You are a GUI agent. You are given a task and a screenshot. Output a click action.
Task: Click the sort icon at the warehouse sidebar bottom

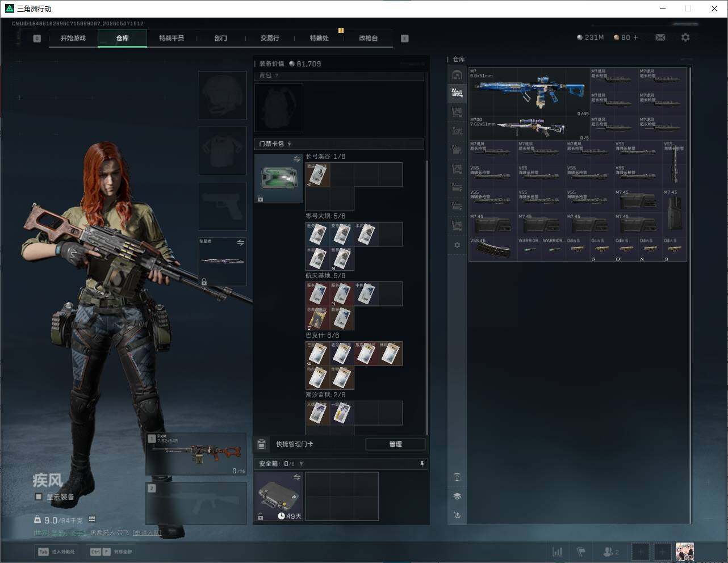coord(457,515)
